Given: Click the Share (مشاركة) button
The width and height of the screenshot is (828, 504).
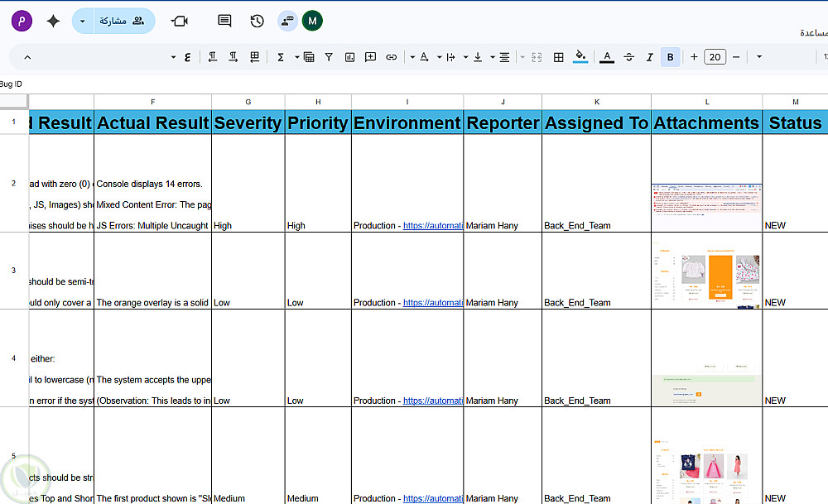Looking at the screenshot, I should 124,22.
